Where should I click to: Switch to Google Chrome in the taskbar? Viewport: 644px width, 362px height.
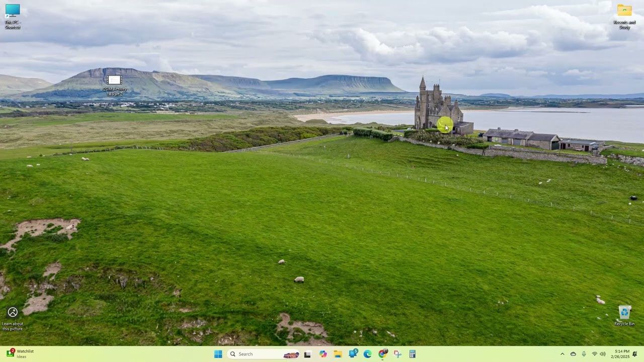383,354
